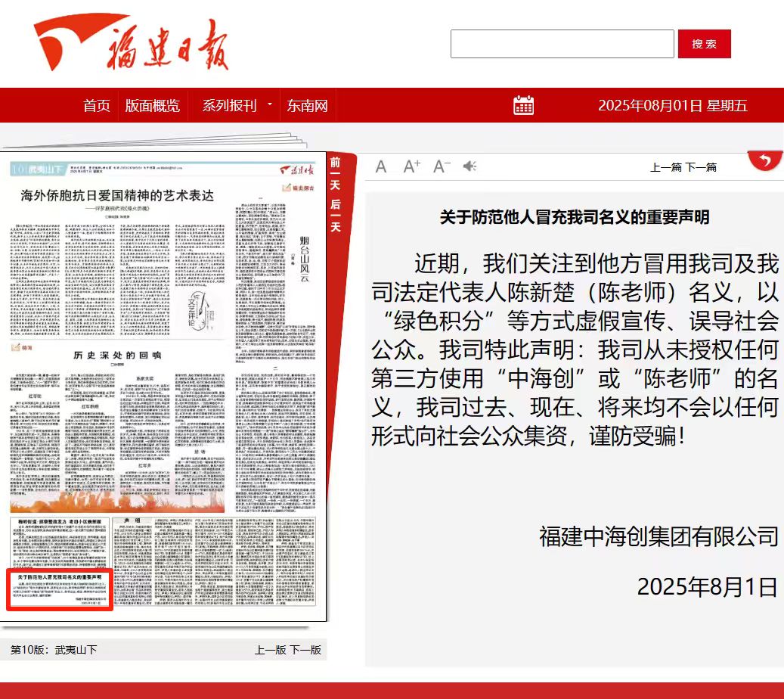Click the red return arrow in the top-right corner
This screenshot has height=699, width=784.
[x=764, y=161]
